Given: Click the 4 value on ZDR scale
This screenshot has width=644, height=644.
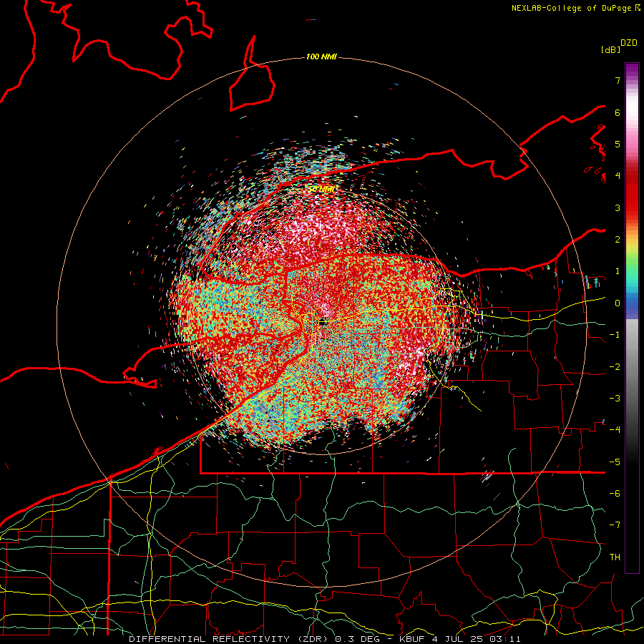Looking at the screenshot, I should (618, 176).
